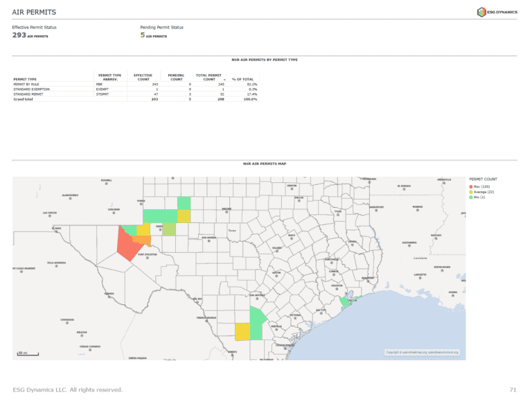Click the NSR Air Permits Map title
Screen dimensions: 532x406
click(x=265, y=164)
